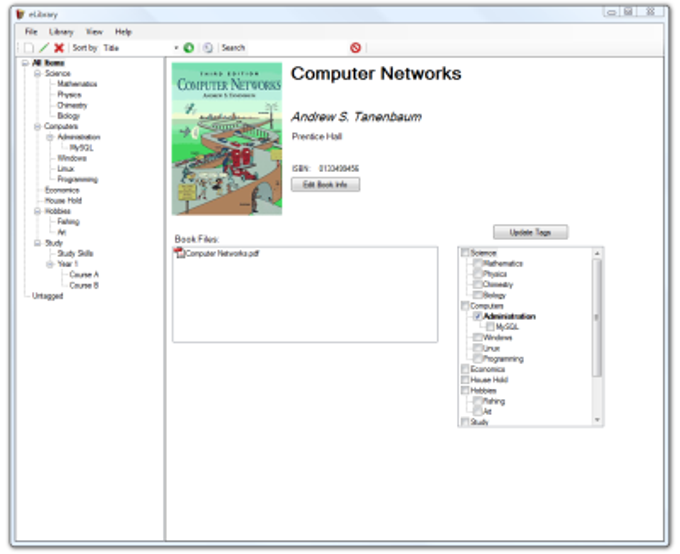Tick the Computers tag checkbox
The image size is (680, 554).
coord(465,306)
